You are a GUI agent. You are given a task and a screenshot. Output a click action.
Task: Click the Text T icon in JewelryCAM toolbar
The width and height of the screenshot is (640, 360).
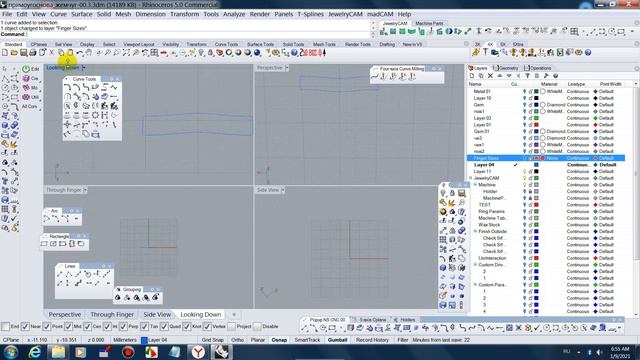pos(485,52)
